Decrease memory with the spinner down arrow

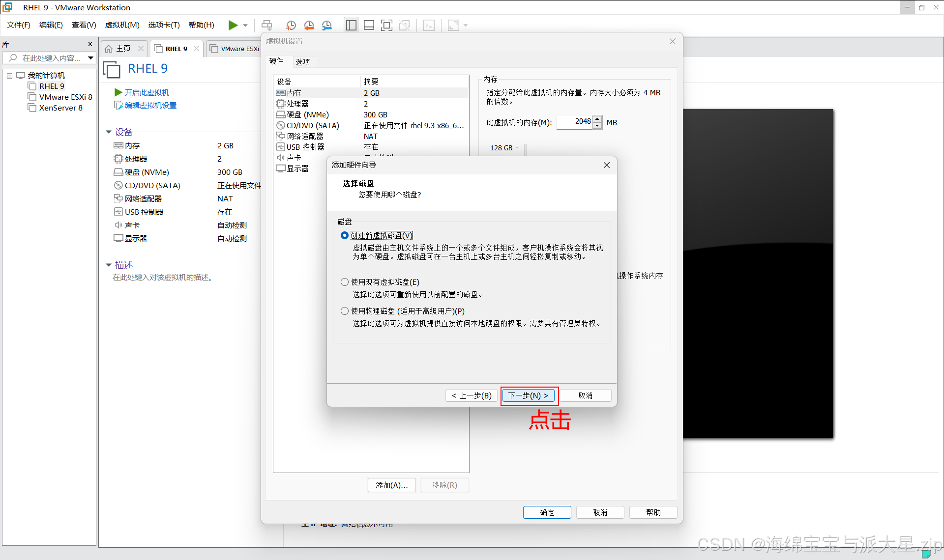[x=597, y=125]
